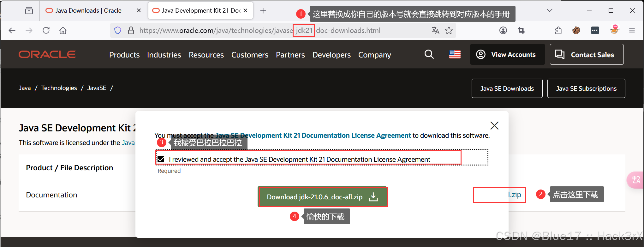Screen dimensions: 644x247
Task: Open Java SE Subscriptions page
Action: [586, 88]
